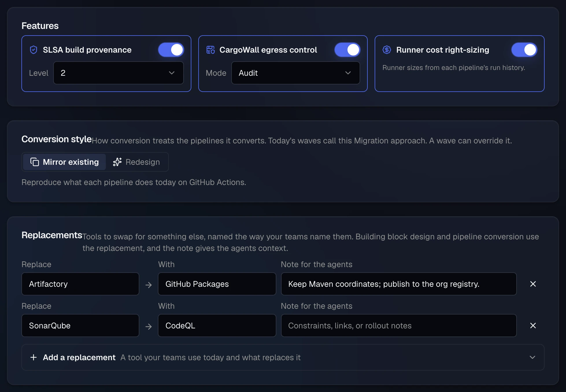Click the Redesign sparkles icon
566x392 pixels.
(x=117, y=162)
